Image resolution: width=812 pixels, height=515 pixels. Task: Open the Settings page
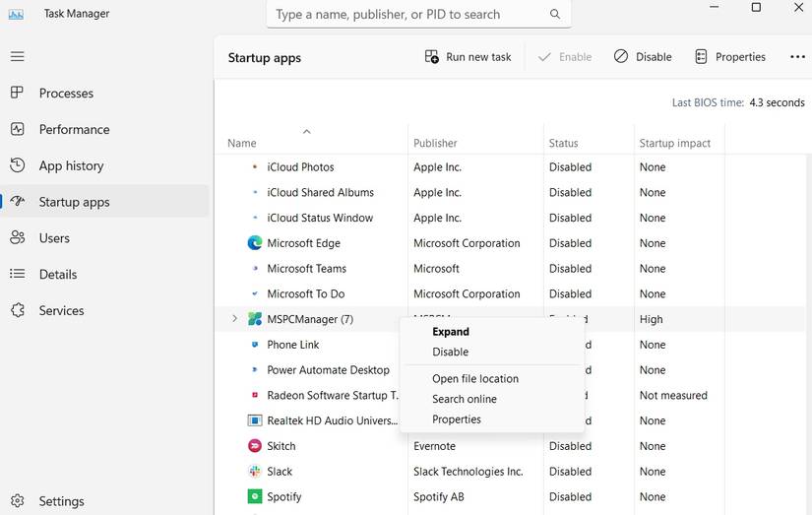click(x=105, y=501)
